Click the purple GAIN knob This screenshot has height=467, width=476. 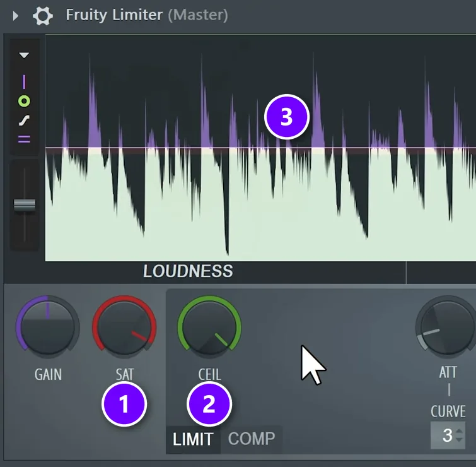tap(47, 327)
